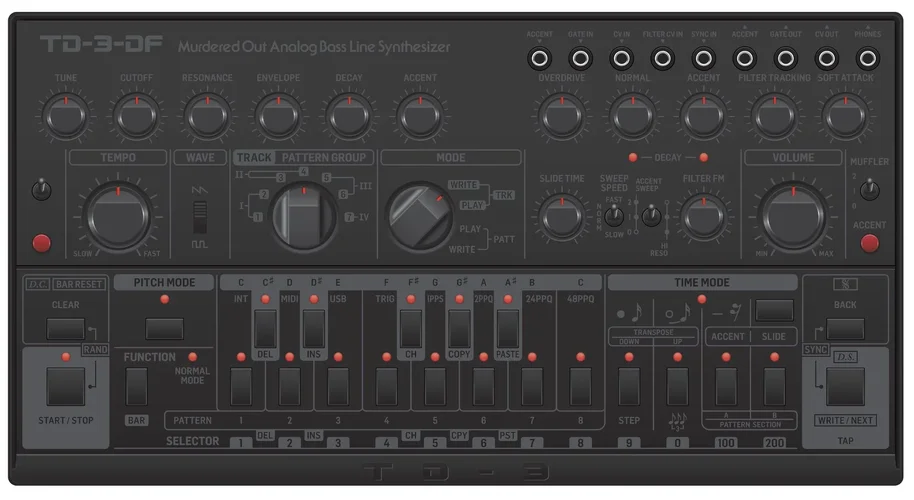Click the D# black key labeled INS
914x500 pixels.
tap(314, 329)
